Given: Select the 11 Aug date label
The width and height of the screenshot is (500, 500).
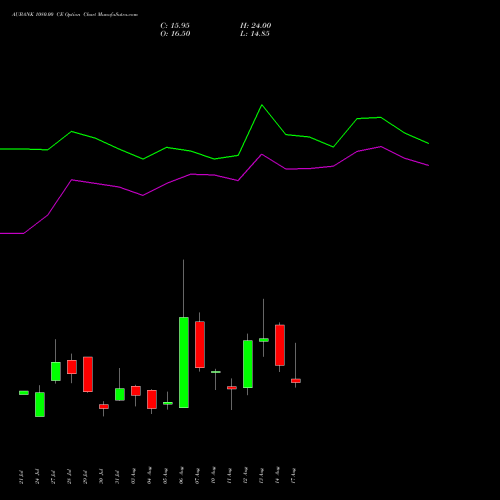Looking at the screenshot, I should point(229,475).
